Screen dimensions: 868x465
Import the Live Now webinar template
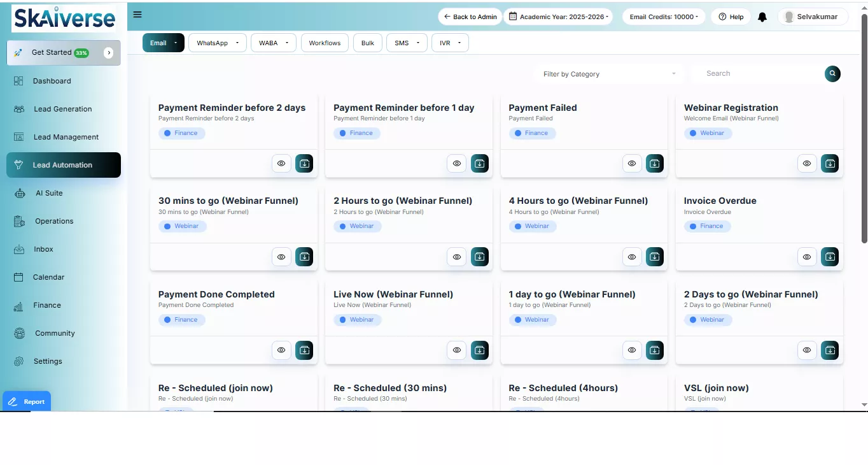pyautogui.click(x=479, y=350)
